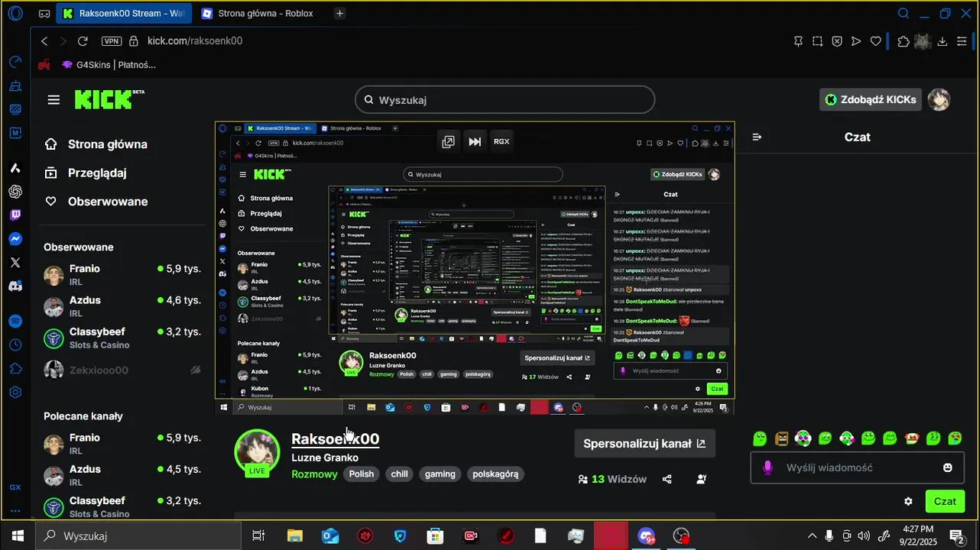The height and width of the screenshot is (550, 980).
Task: Open the easy setup sliders icon
Action: 962,41
